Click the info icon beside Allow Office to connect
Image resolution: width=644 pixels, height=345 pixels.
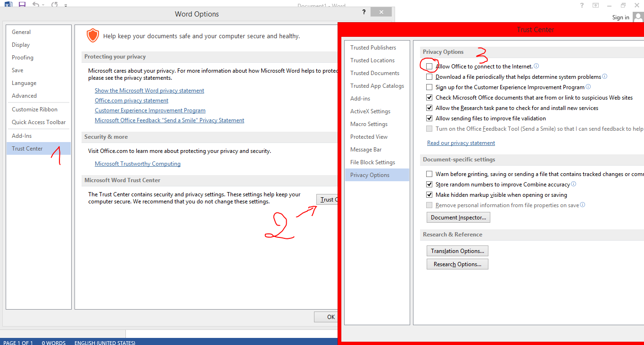coord(536,67)
